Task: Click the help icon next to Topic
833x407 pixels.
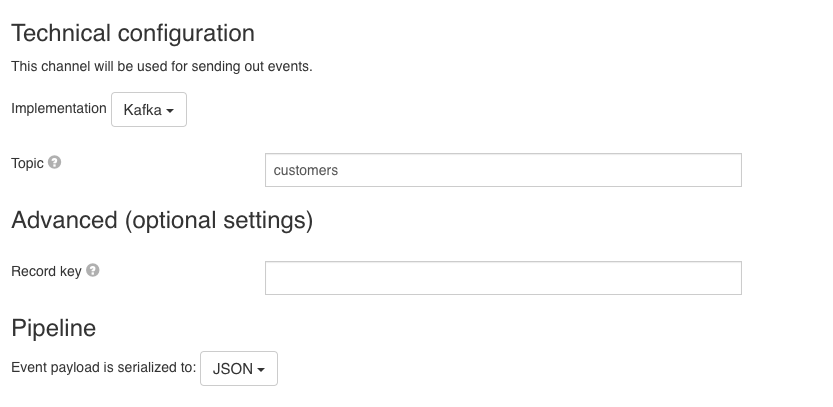Action: click(x=55, y=162)
